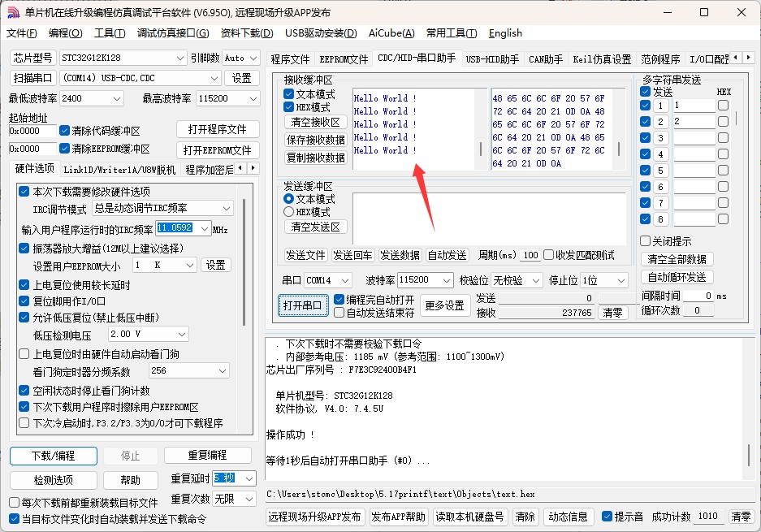The width and height of the screenshot is (761, 532).
Task: Select send buffer HEX模式 radio button
Action: pos(289,212)
